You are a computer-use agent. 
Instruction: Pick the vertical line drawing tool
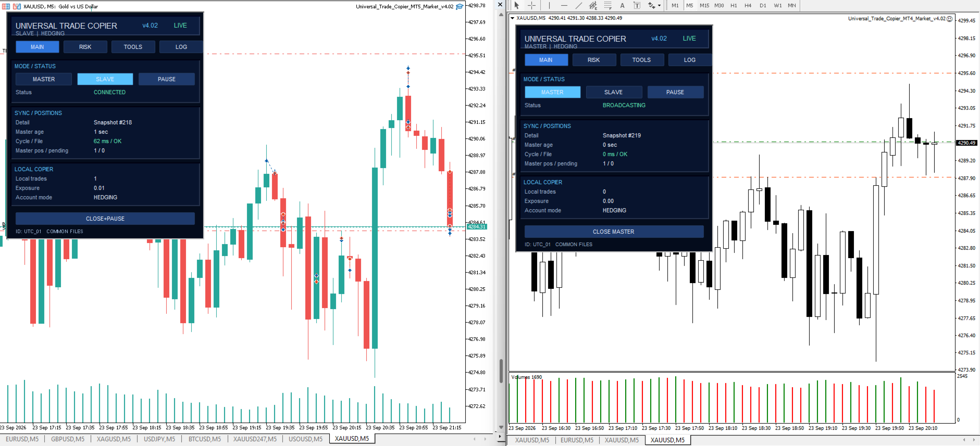coord(549,5)
